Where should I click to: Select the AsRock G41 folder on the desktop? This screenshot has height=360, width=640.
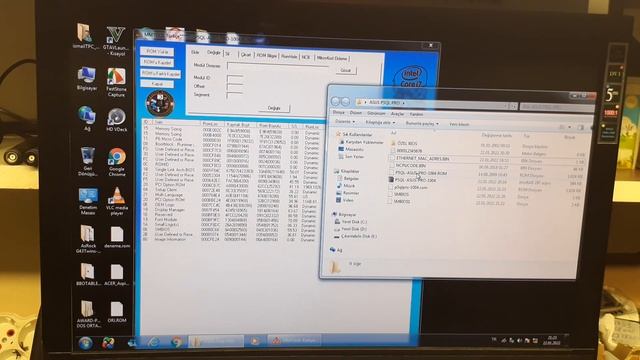pos(87,239)
